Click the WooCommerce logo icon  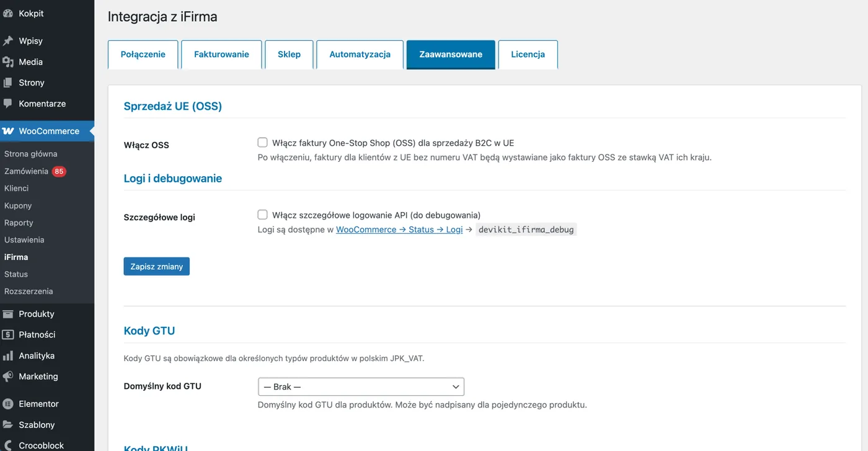click(8, 131)
